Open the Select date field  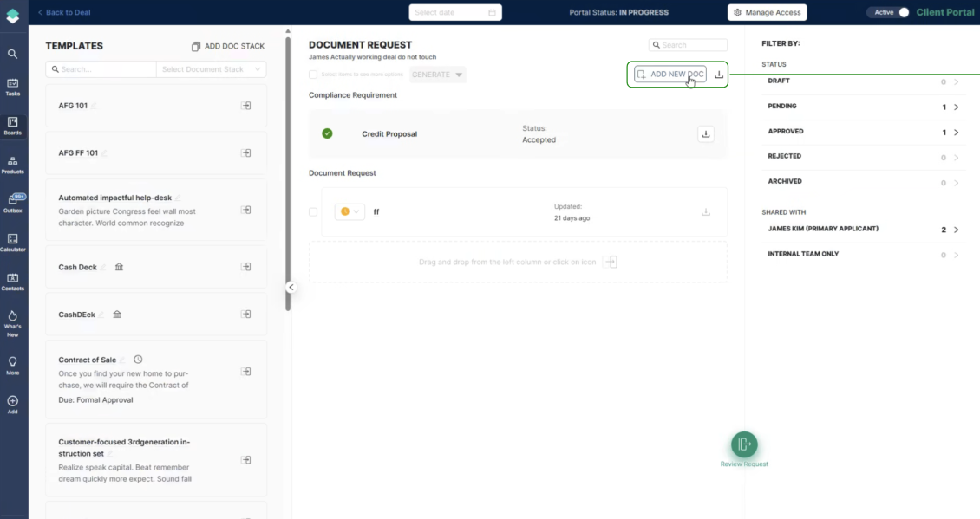coord(455,12)
